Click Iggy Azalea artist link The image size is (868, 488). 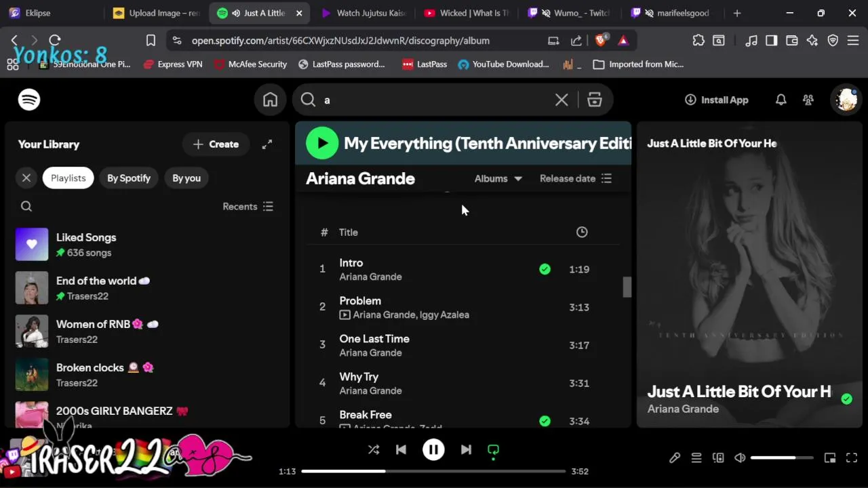tap(444, 314)
